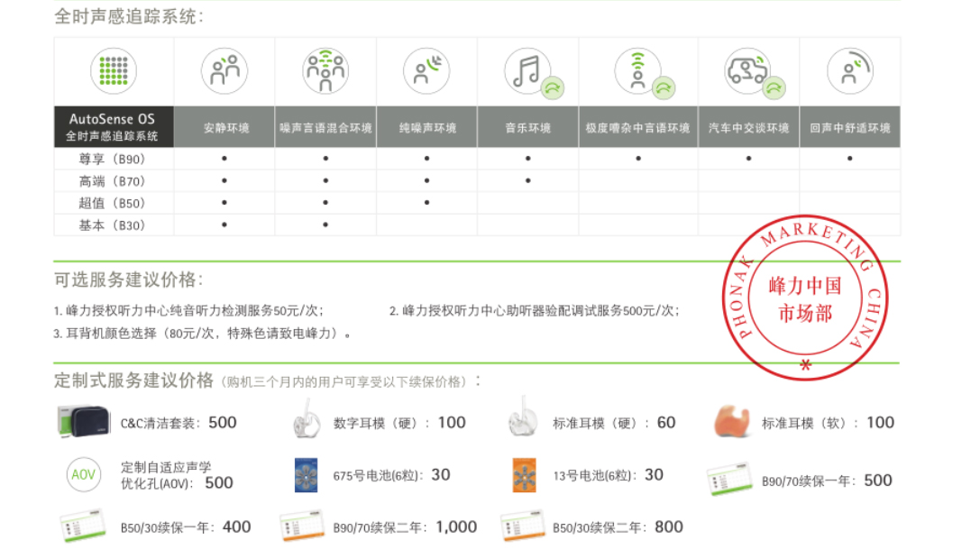Click the AutoSense OS green grid icon
The image size is (980, 559).
click(113, 70)
